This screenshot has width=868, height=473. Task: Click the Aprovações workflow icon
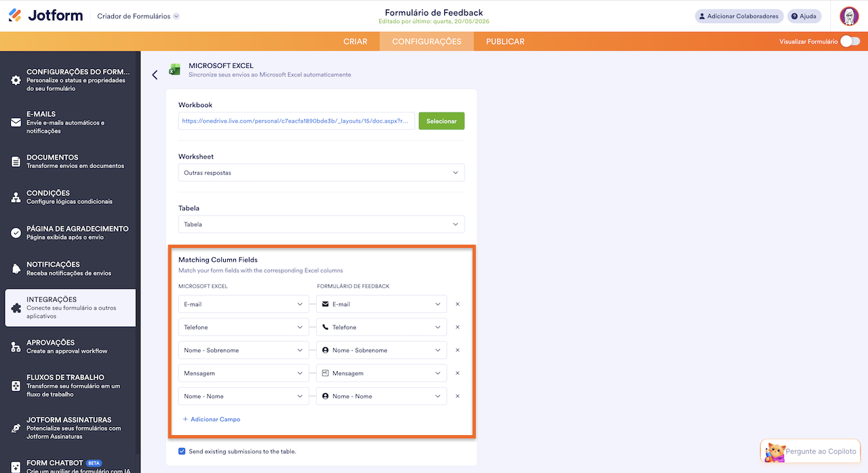[16, 346]
